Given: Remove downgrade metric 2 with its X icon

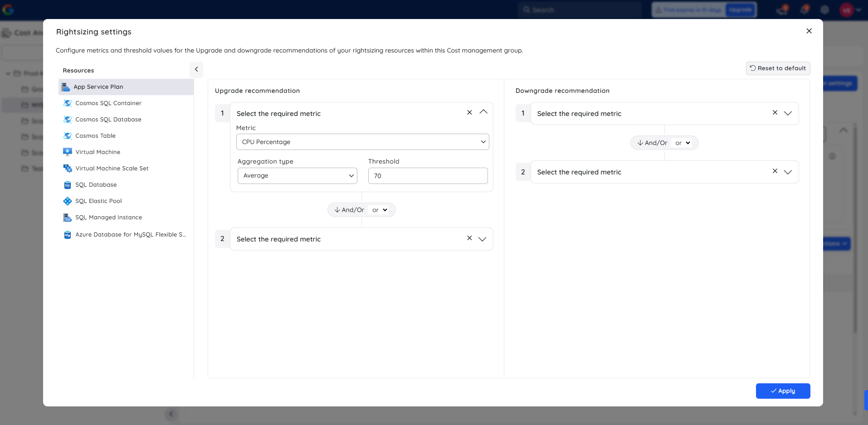Looking at the screenshot, I should coord(775,171).
